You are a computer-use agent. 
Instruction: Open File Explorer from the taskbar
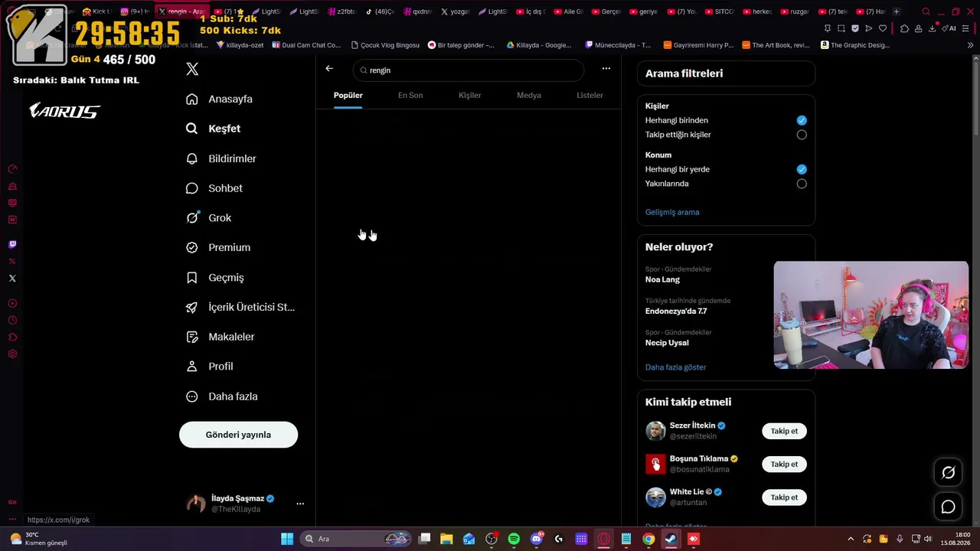446,539
